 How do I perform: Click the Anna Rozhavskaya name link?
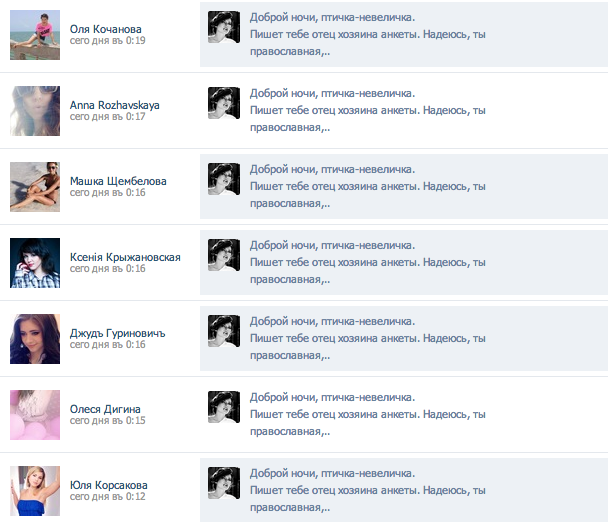point(114,105)
